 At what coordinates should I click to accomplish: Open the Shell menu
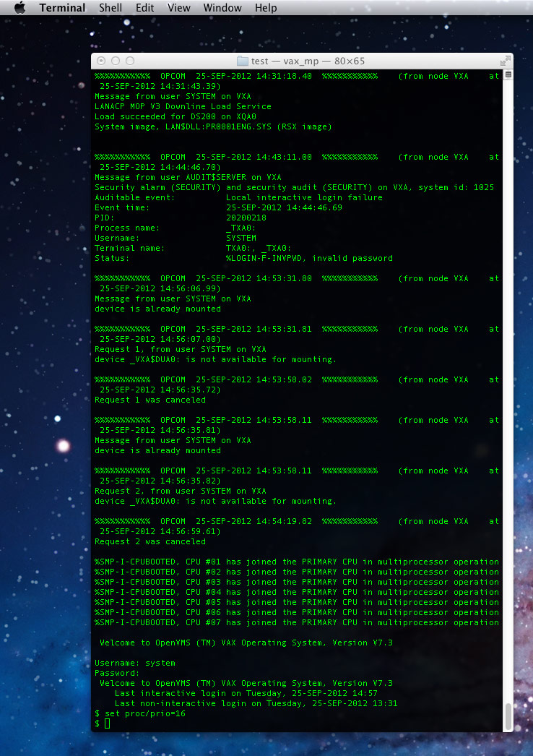pyautogui.click(x=110, y=8)
